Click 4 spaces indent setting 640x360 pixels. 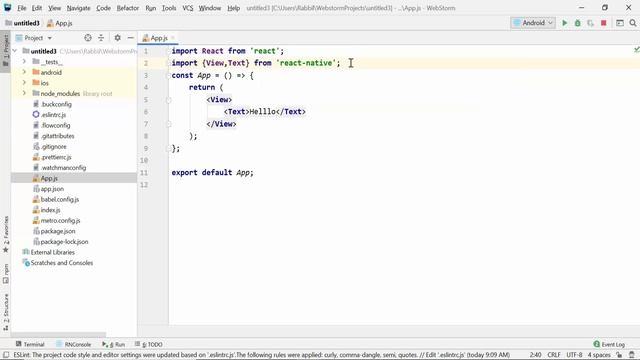(599, 355)
